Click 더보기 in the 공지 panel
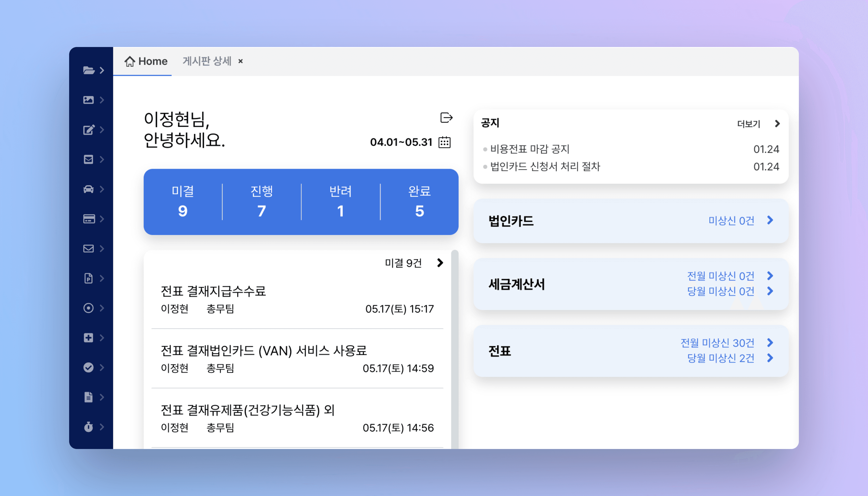This screenshot has width=868, height=496. tap(749, 124)
